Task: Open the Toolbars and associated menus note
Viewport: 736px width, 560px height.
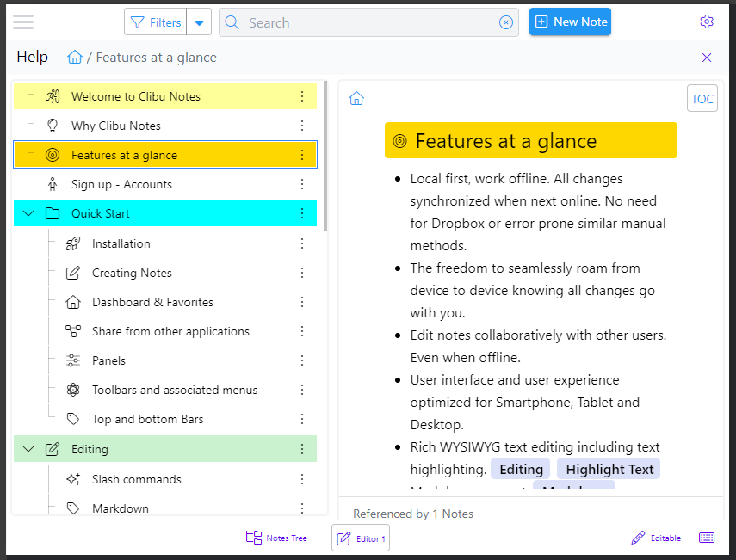Action: [175, 390]
